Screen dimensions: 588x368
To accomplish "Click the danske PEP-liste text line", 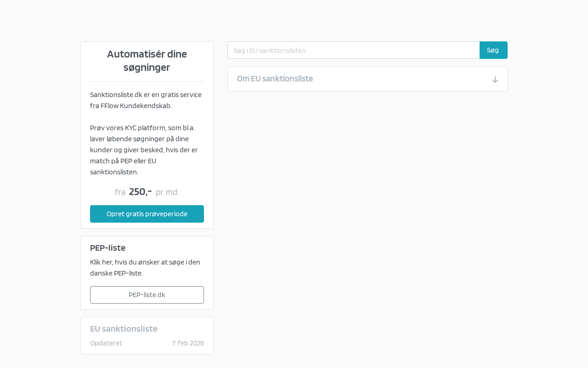I will (x=116, y=273).
